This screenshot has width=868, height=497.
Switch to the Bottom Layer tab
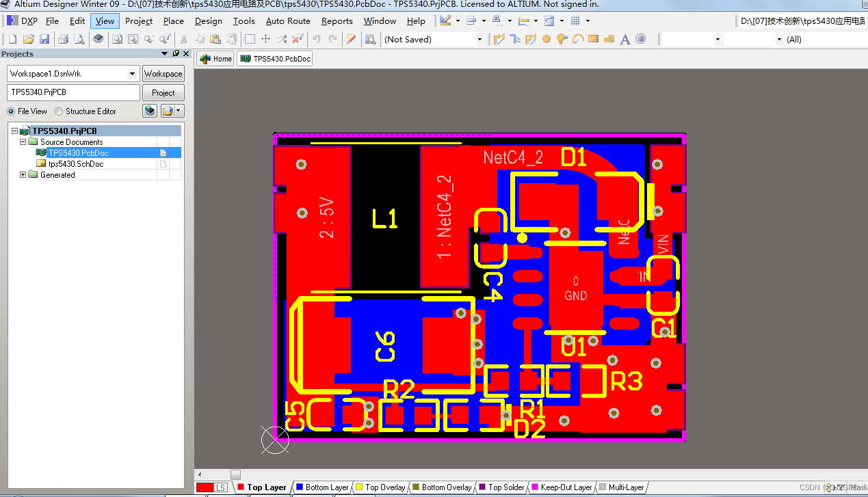click(321, 487)
